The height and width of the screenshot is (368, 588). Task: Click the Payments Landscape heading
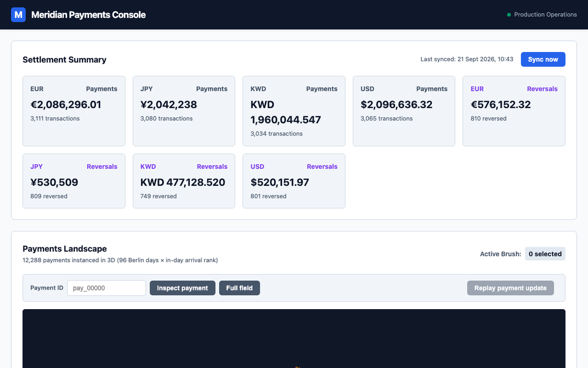coord(65,249)
